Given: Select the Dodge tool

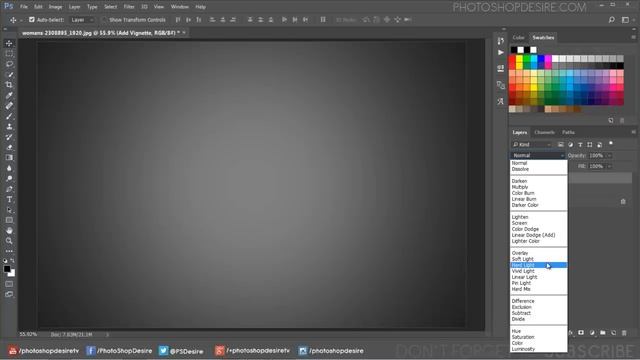Looking at the screenshot, I should (9, 178).
